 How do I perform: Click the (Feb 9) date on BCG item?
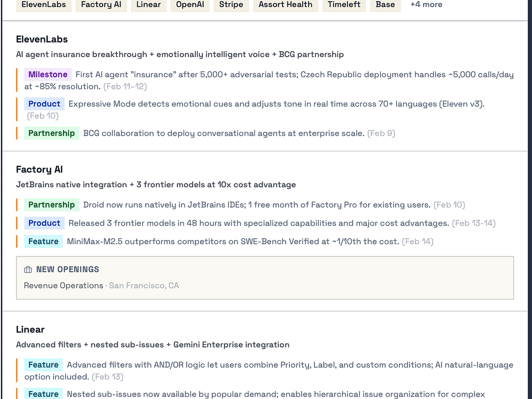(381, 134)
